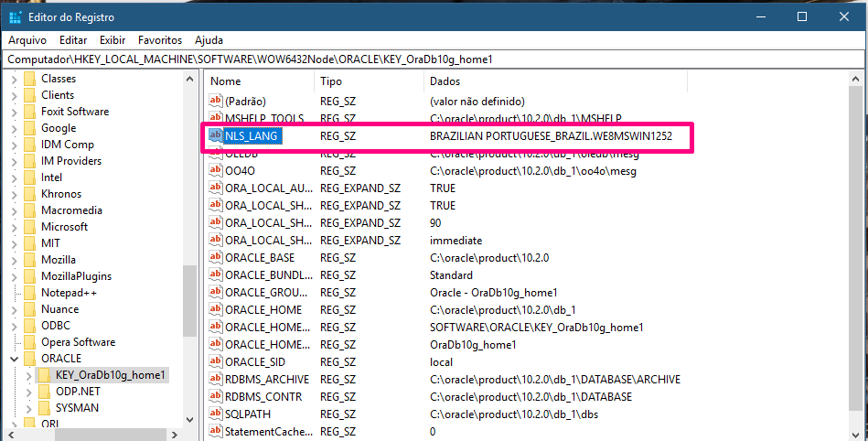
Task: Click the "Standard" data value
Action: (x=451, y=274)
